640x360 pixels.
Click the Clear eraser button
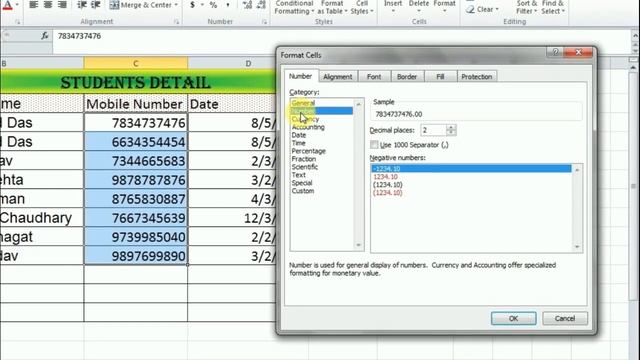tap(482, 9)
